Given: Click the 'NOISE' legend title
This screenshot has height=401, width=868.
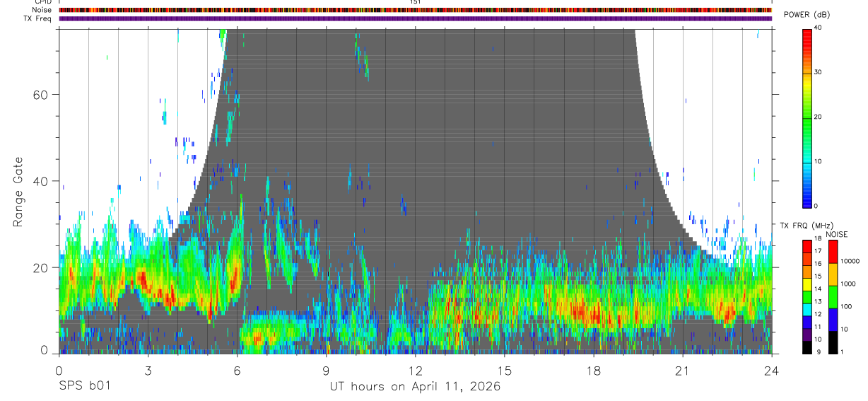Looking at the screenshot, I should 837,235.
